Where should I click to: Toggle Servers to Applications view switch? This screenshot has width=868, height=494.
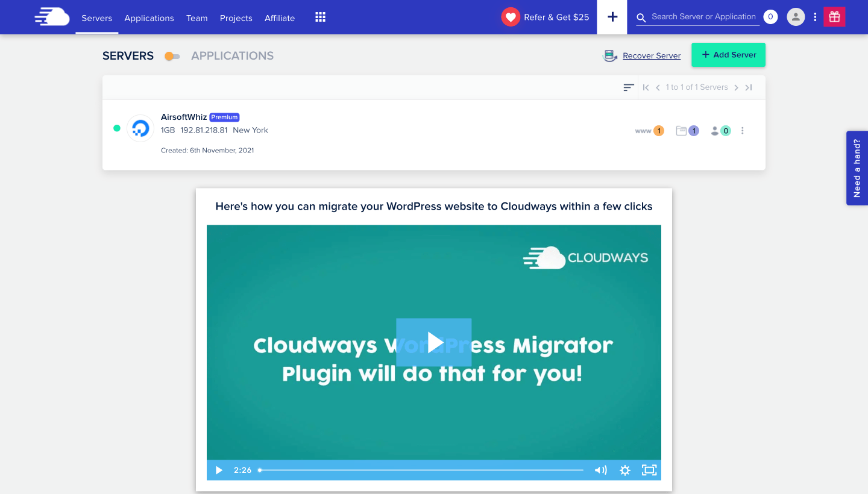point(172,56)
